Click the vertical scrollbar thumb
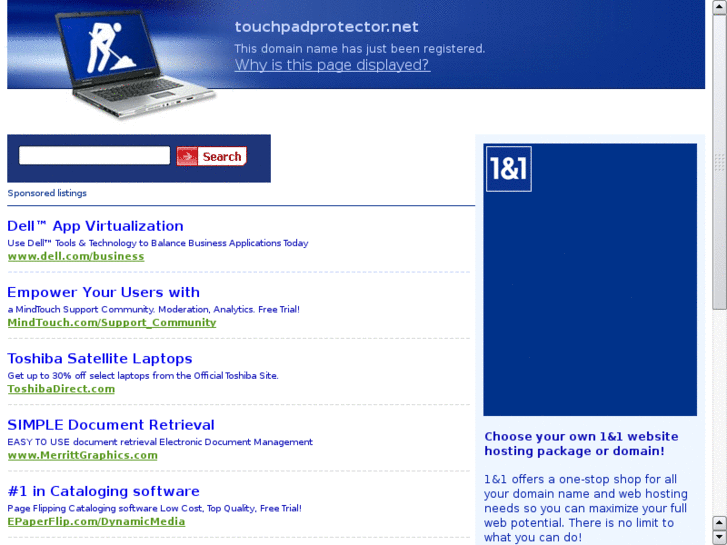Viewport: 727px width, 545px height. pyautogui.click(x=720, y=162)
